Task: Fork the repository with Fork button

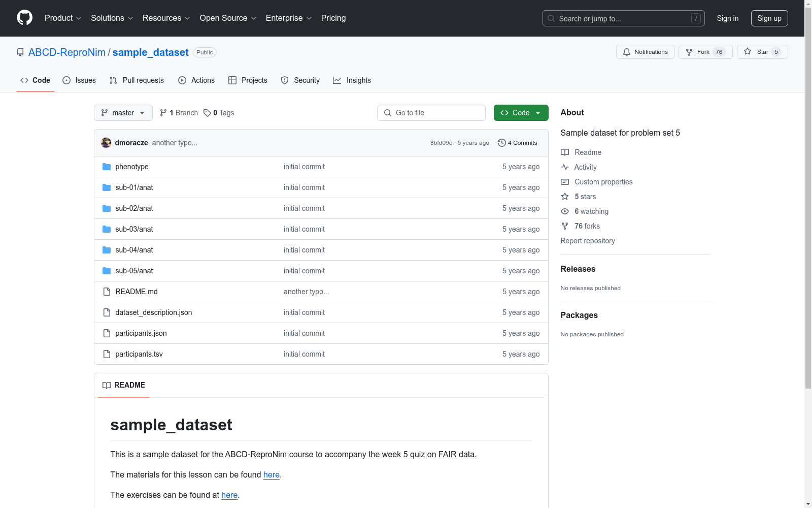Action: (x=705, y=52)
